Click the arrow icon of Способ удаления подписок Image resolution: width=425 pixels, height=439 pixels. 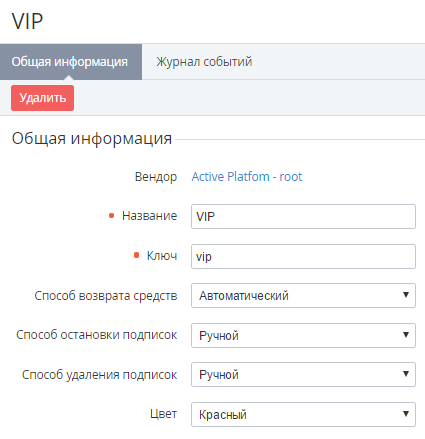tap(406, 374)
